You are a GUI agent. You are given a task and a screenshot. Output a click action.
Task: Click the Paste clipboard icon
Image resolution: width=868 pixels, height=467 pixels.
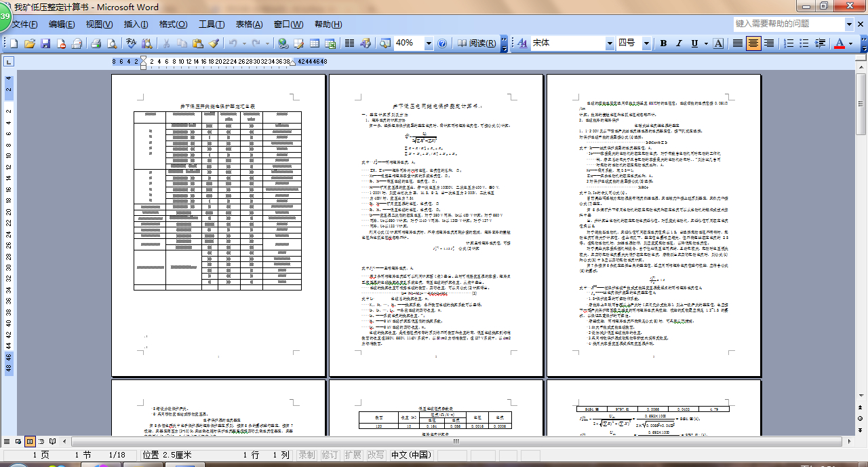point(197,43)
